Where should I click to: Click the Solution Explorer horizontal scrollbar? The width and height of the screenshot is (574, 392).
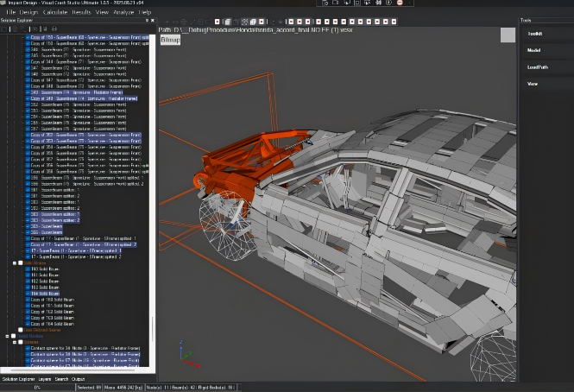coord(73,370)
